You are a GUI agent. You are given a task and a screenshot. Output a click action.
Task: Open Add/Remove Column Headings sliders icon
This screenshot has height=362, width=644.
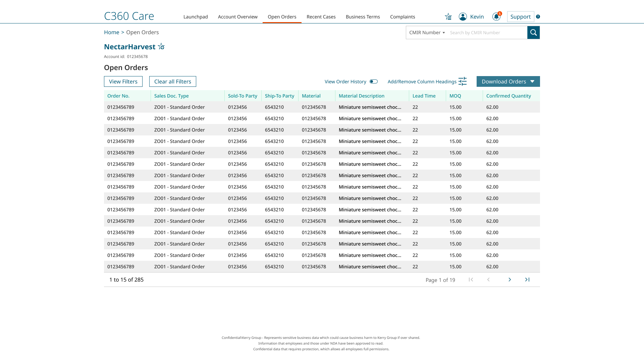(463, 81)
